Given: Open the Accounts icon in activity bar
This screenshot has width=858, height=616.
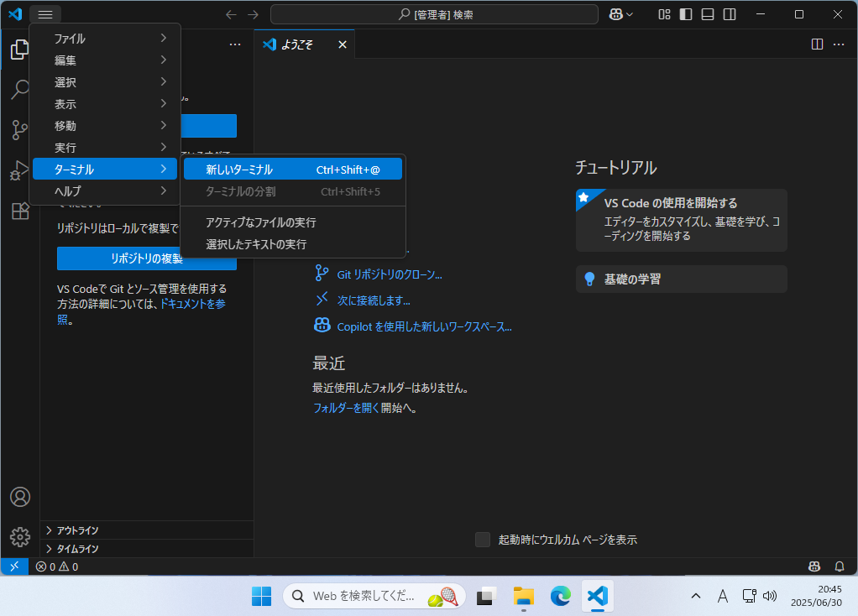Looking at the screenshot, I should [20, 497].
